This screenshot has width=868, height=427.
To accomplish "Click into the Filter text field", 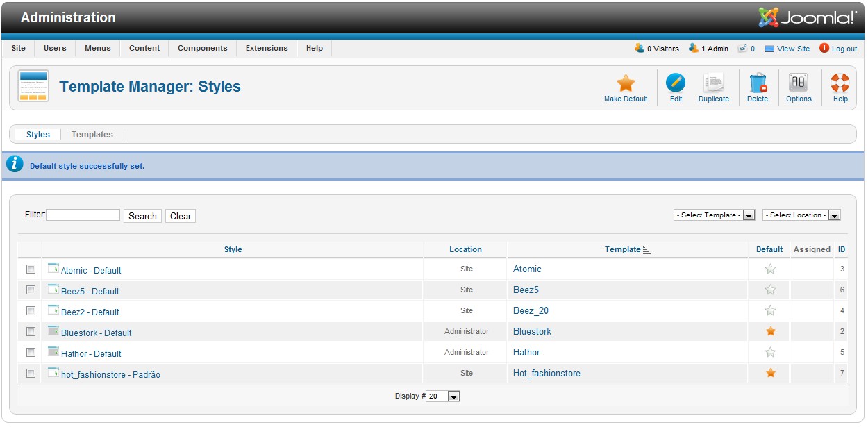I will (83, 215).
